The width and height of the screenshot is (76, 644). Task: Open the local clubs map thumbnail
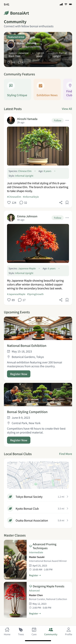[x=38, y=475]
